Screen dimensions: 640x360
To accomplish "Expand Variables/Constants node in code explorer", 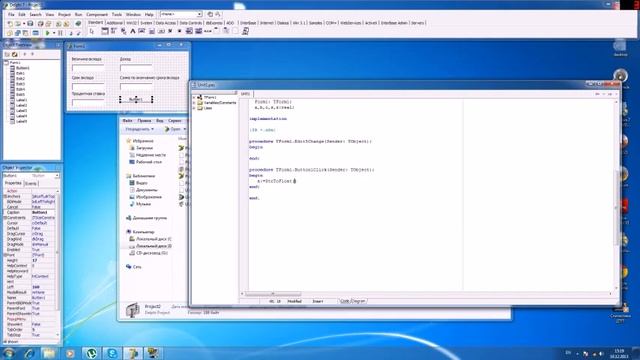I will tap(194, 103).
